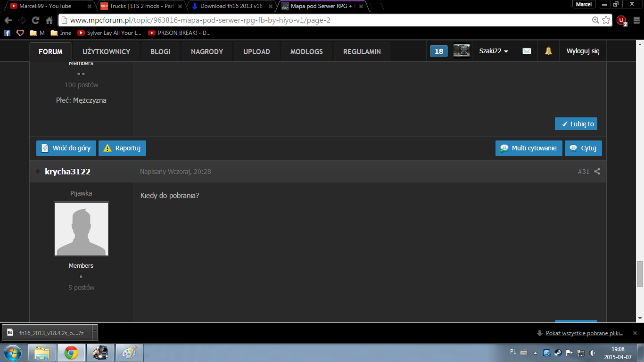This screenshot has width=644, height=362.
Task: Open the forum messages envelope icon
Action: [527, 51]
